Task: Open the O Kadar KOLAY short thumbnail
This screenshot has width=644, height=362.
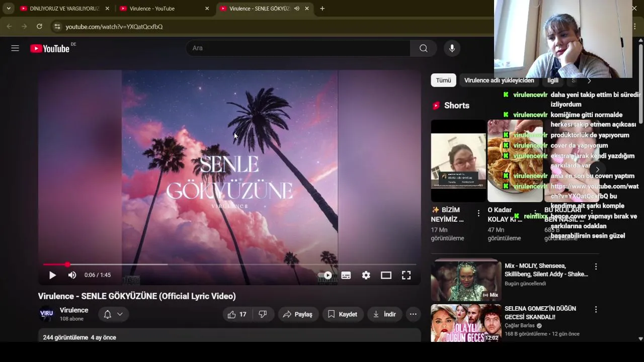Action: point(515,161)
